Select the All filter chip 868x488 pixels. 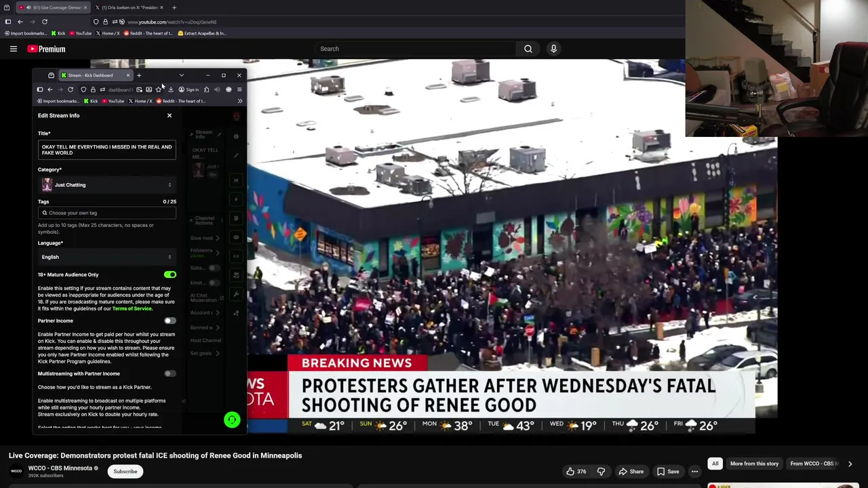715,464
